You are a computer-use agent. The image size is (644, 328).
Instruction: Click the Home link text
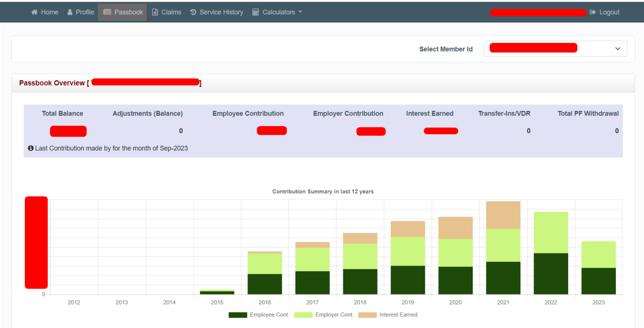49,12
